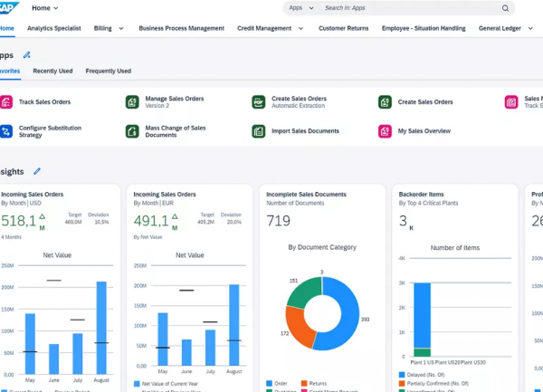Open the plain Create Sales Orders icon
Screen dimensions: 543x392
[385, 101]
